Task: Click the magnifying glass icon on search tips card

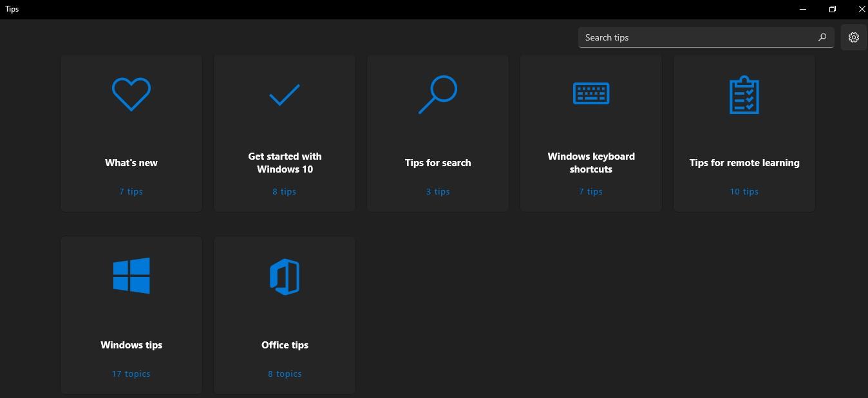Action: (x=438, y=95)
